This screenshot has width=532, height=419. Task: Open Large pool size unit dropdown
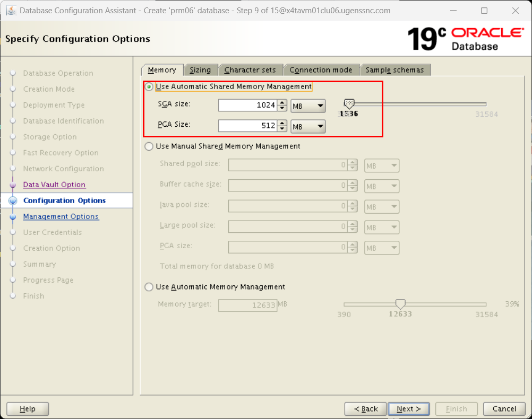(x=382, y=228)
